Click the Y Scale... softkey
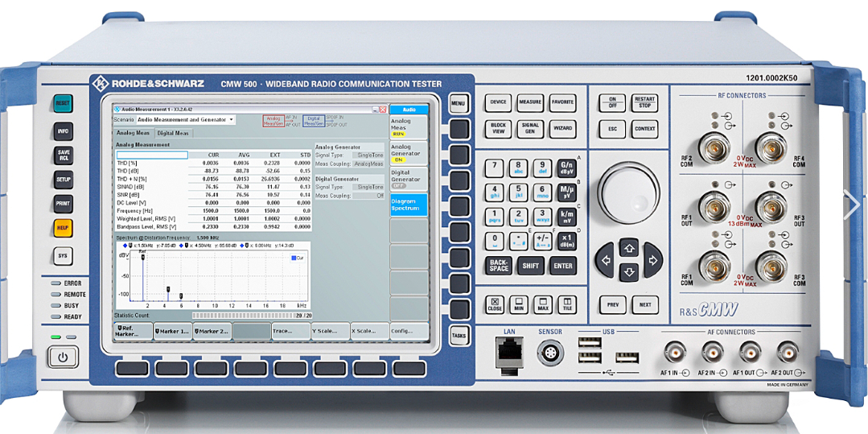Viewport: 868px width, 434px height. 330,331
